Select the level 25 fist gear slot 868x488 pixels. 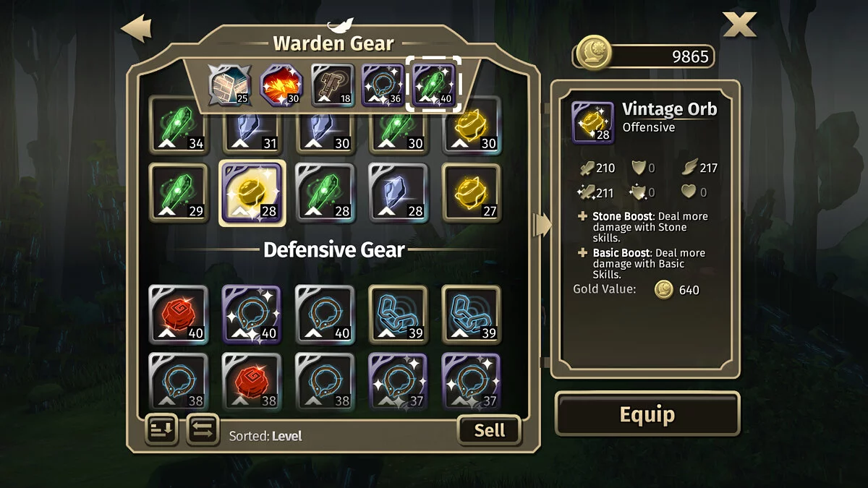coord(230,85)
